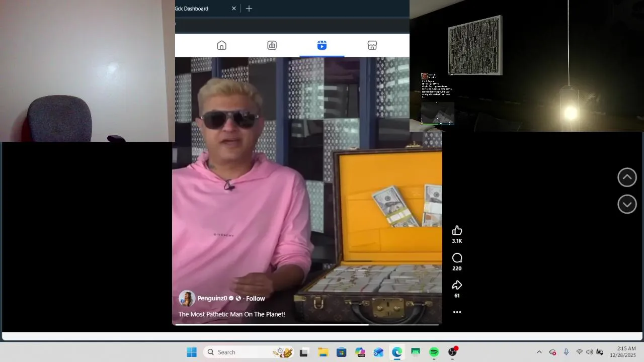Open a new browser tab
Image resolution: width=644 pixels, height=362 pixels.
click(x=249, y=9)
